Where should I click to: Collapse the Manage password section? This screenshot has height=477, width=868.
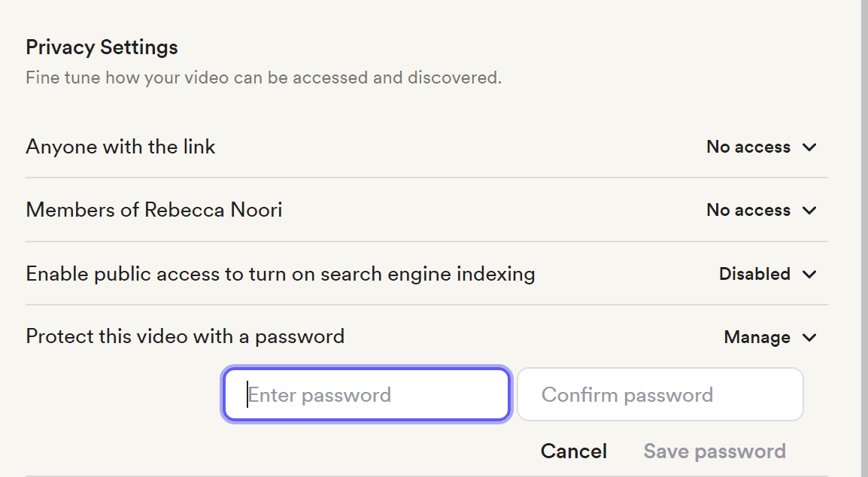tap(757, 338)
